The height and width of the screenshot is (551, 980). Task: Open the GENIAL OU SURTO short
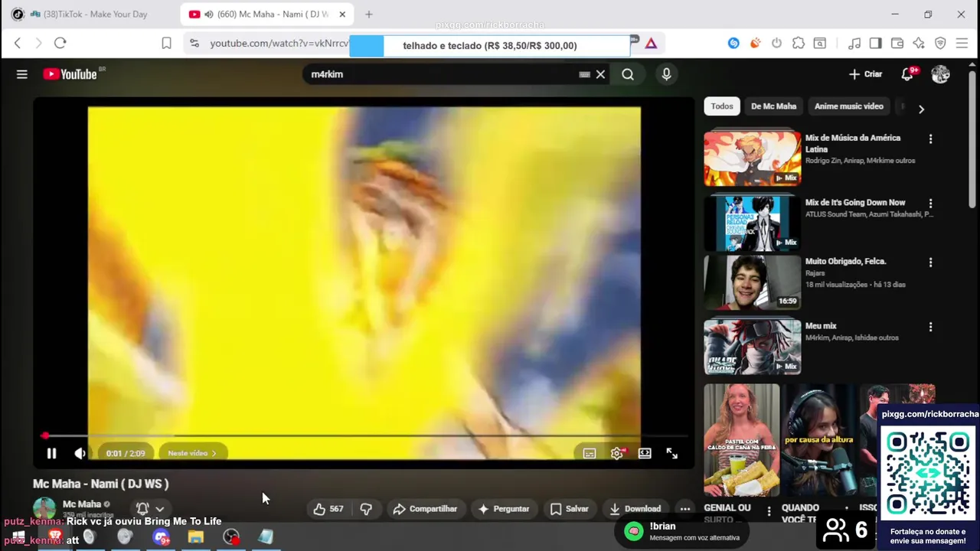741,441
